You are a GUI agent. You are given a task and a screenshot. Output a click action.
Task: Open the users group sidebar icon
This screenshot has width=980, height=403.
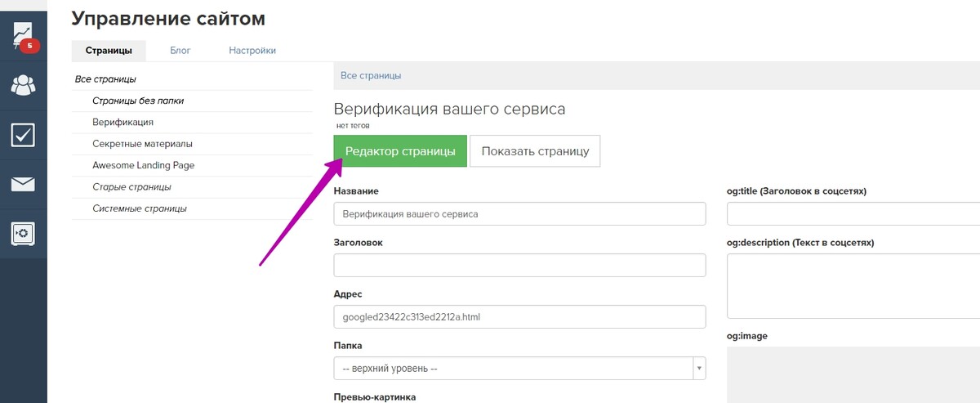pyautogui.click(x=23, y=84)
